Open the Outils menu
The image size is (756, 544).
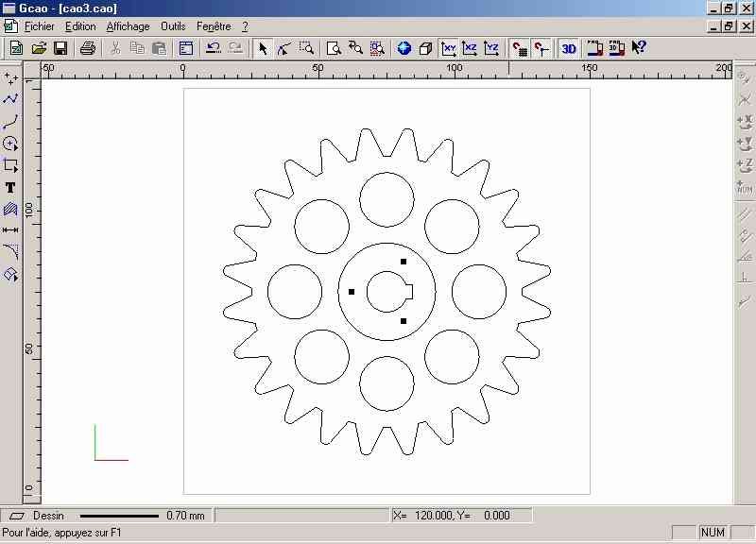pyautogui.click(x=173, y=26)
